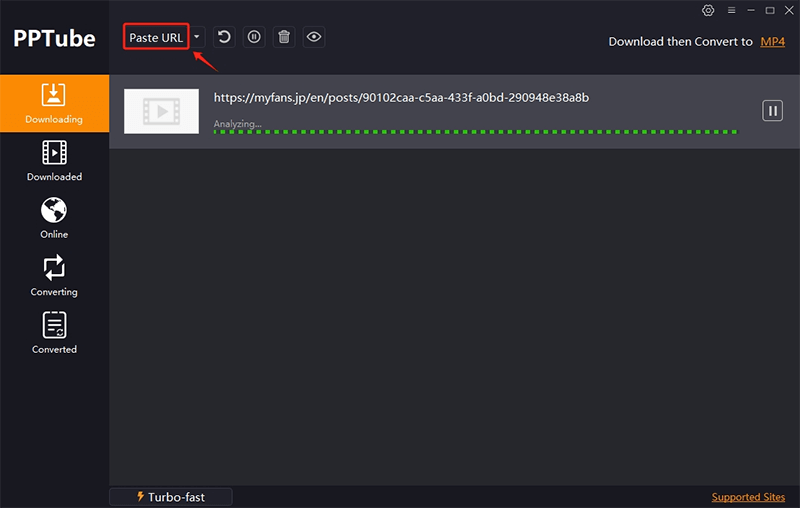Switch to the Downloaded tab
800x508 pixels.
[54, 161]
